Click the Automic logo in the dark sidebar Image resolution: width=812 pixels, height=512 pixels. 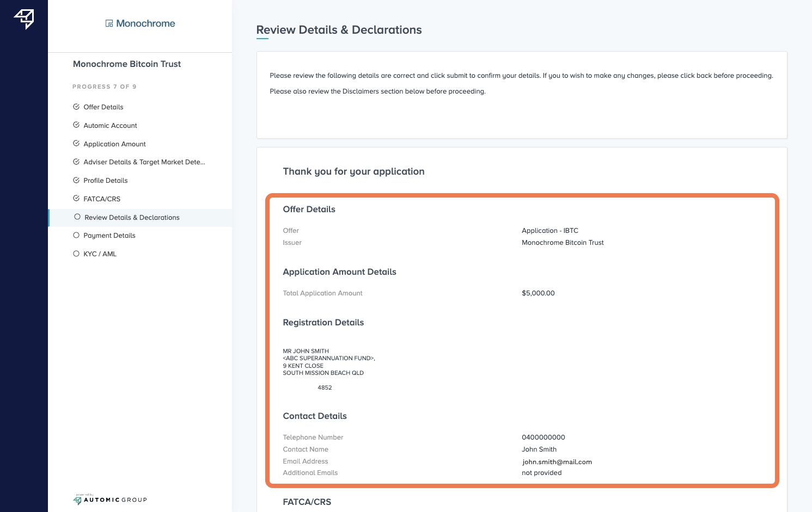24,19
